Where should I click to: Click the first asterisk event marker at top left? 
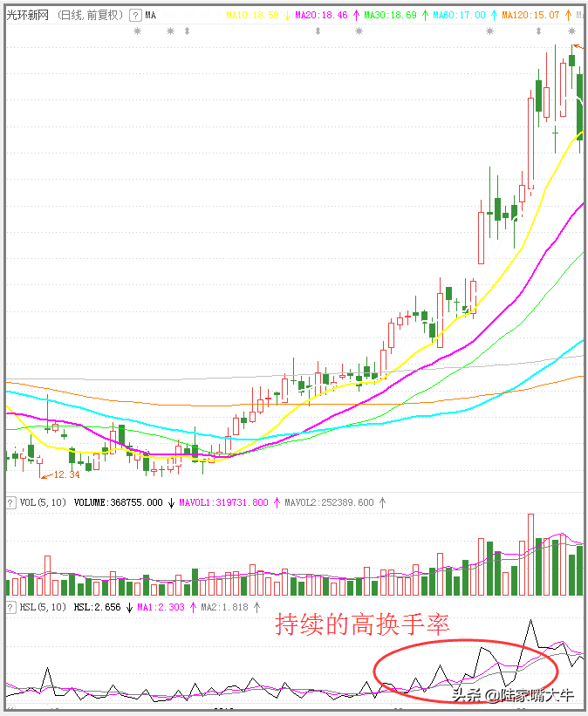136,31
